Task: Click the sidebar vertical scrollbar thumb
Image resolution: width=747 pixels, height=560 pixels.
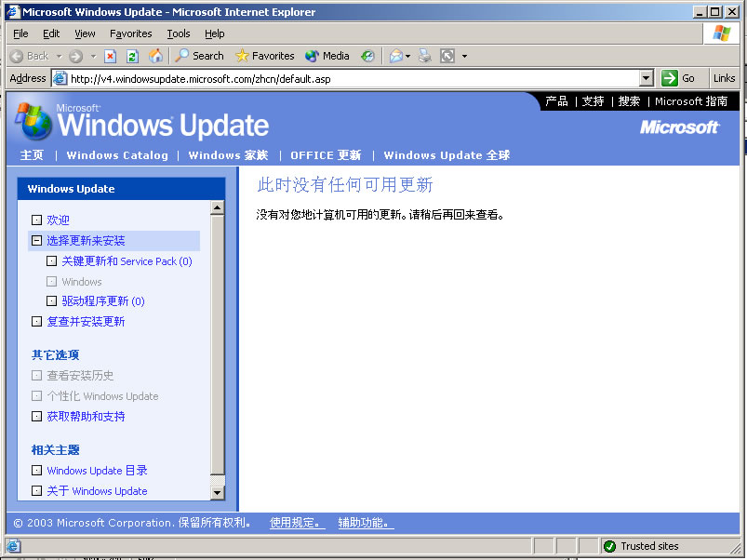Action: (218, 345)
